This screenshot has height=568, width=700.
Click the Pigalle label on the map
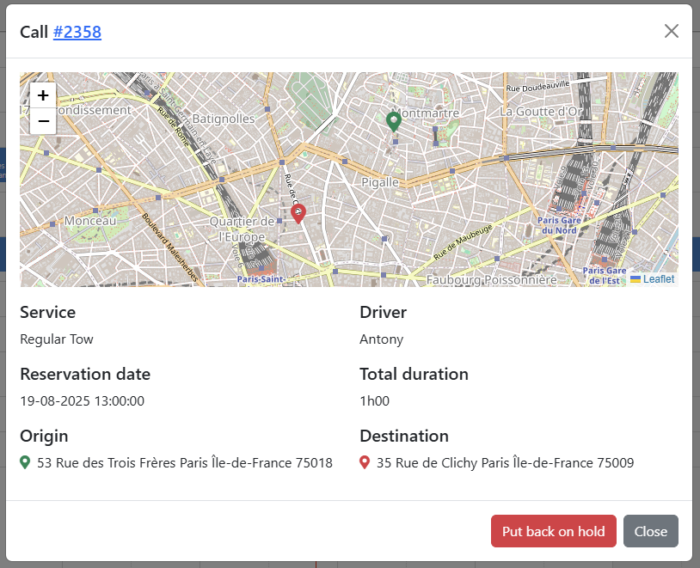click(380, 182)
